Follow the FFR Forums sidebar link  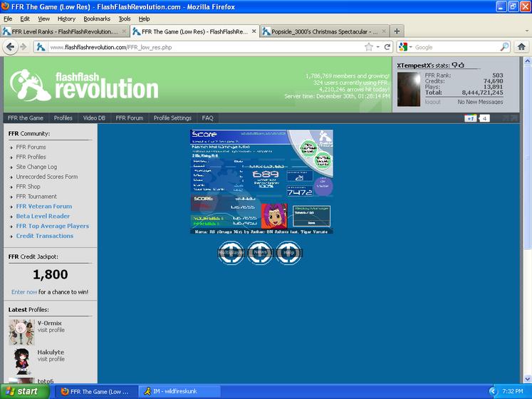coord(31,147)
